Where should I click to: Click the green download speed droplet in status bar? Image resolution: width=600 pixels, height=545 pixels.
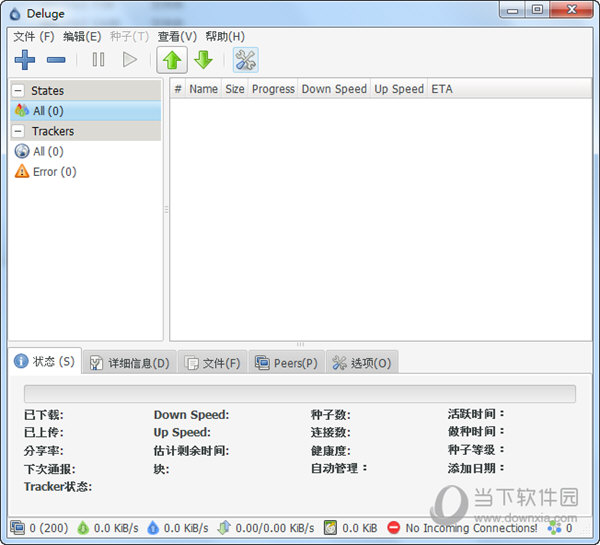[83, 528]
